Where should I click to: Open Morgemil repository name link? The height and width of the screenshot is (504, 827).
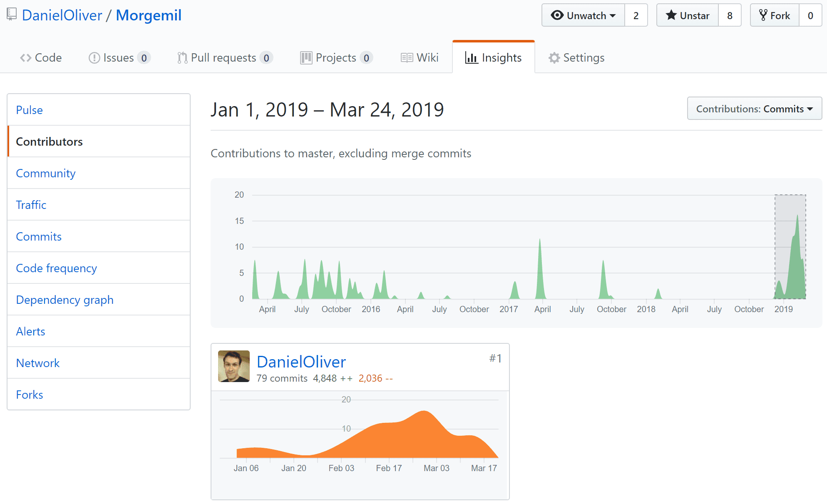(x=149, y=15)
